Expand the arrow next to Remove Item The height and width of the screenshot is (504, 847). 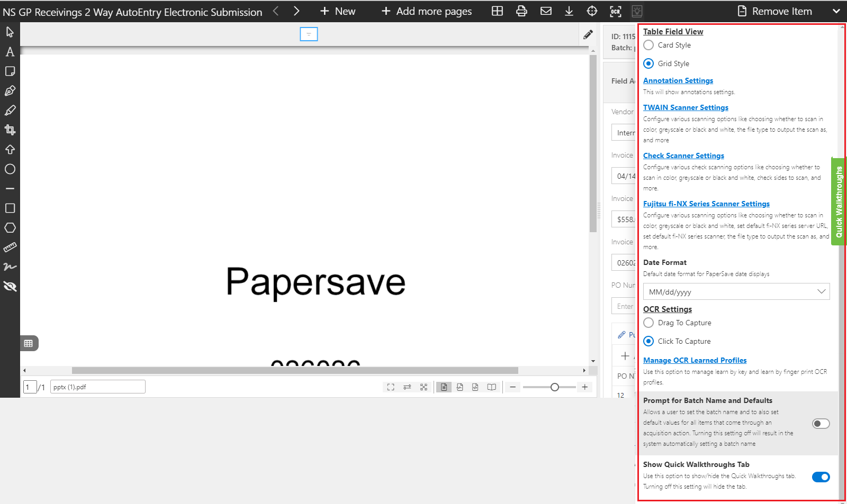coord(836,11)
